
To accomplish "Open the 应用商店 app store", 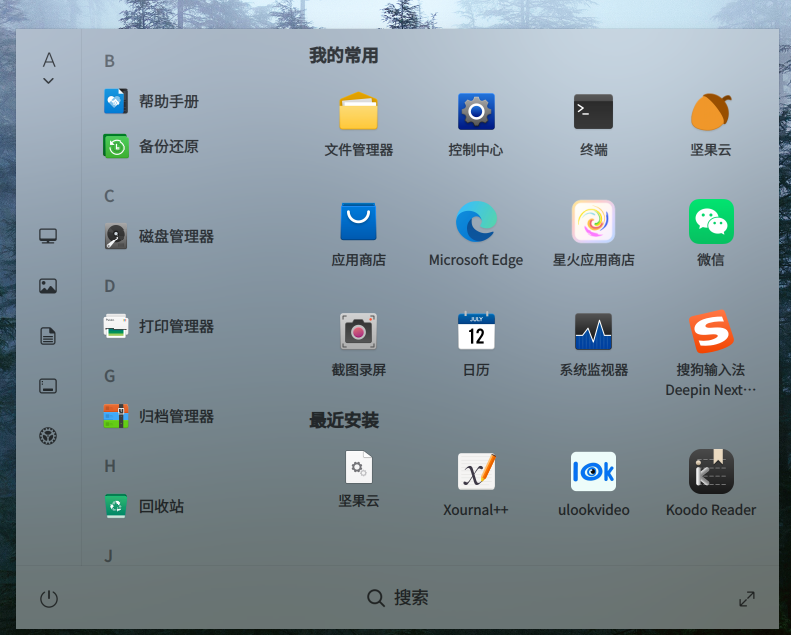I will 358,234.
